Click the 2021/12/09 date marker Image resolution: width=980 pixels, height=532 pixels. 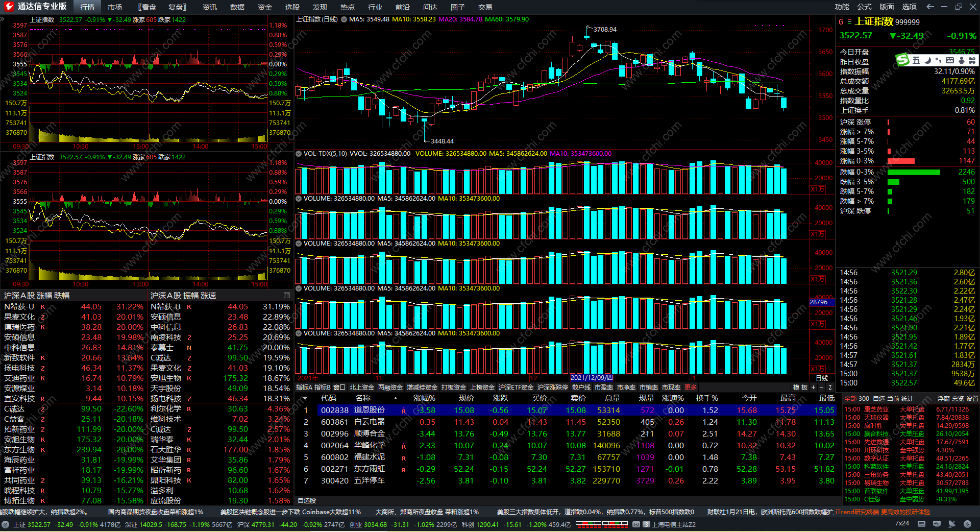point(592,378)
